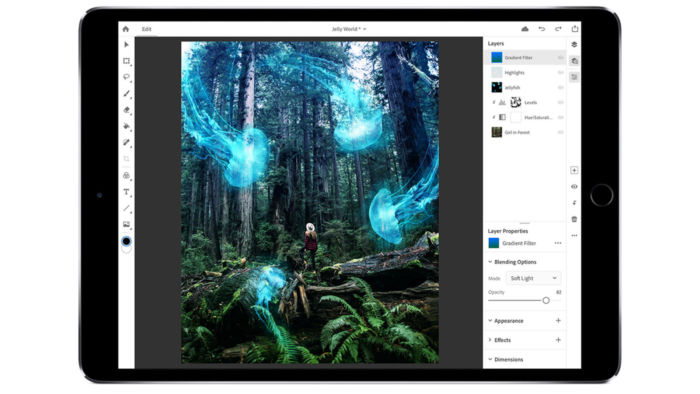
Task: Hide the Gradient Filter layer
Action: pos(560,58)
